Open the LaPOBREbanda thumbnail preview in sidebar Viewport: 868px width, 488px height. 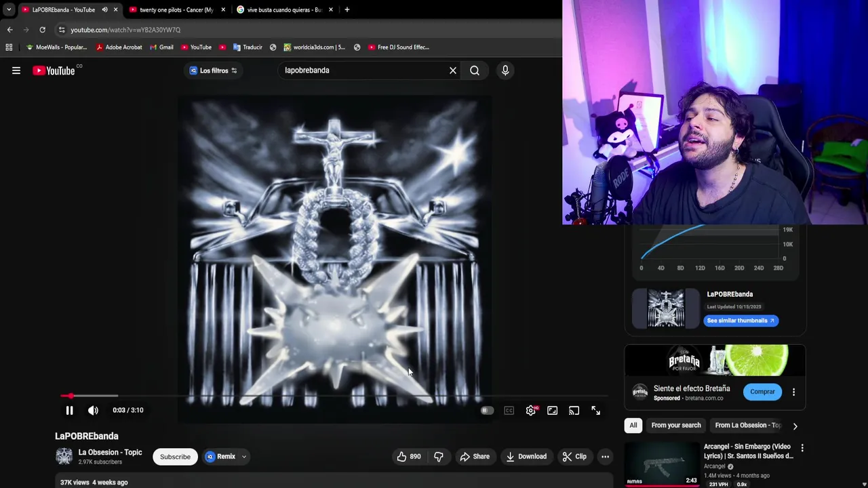pyautogui.click(x=665, y=308)
